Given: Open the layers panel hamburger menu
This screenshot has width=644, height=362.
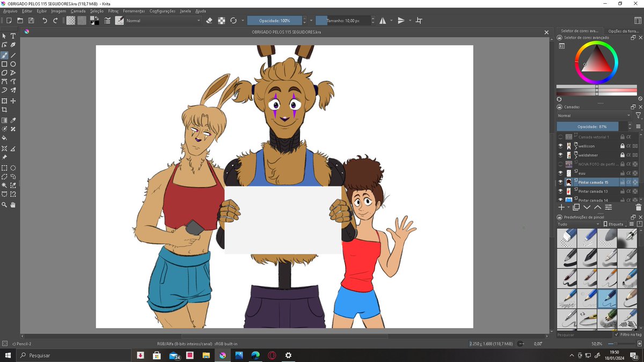Looking at the screenshot, I should (638, 127).
